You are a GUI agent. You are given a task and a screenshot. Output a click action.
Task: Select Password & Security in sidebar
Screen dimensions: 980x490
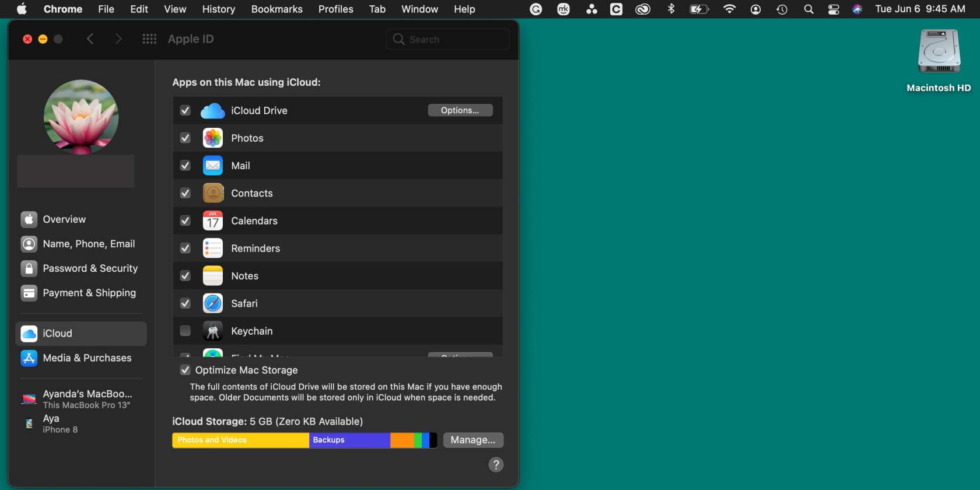point(90,268)
